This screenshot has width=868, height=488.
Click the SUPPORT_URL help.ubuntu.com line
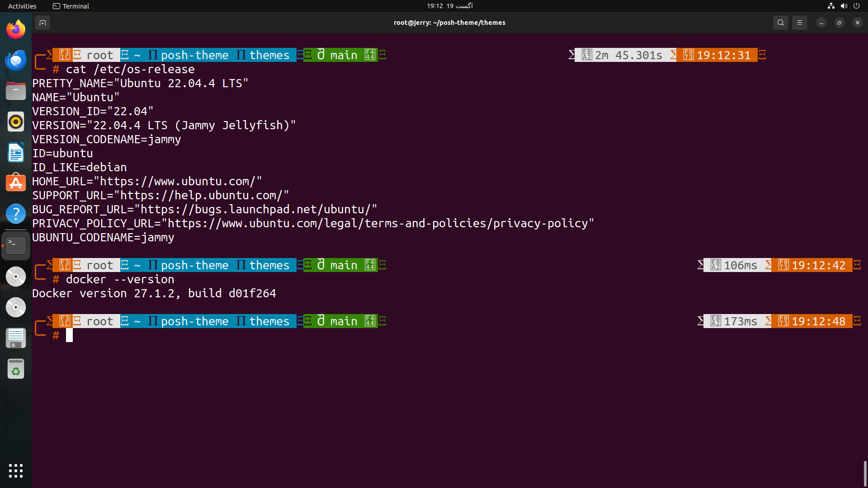[x=160, y=195]
